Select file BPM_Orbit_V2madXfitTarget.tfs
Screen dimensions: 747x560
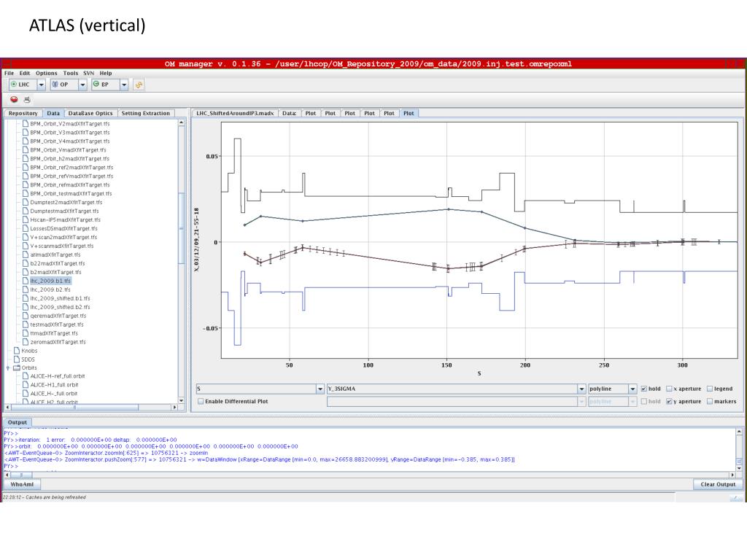coord(69,124)
